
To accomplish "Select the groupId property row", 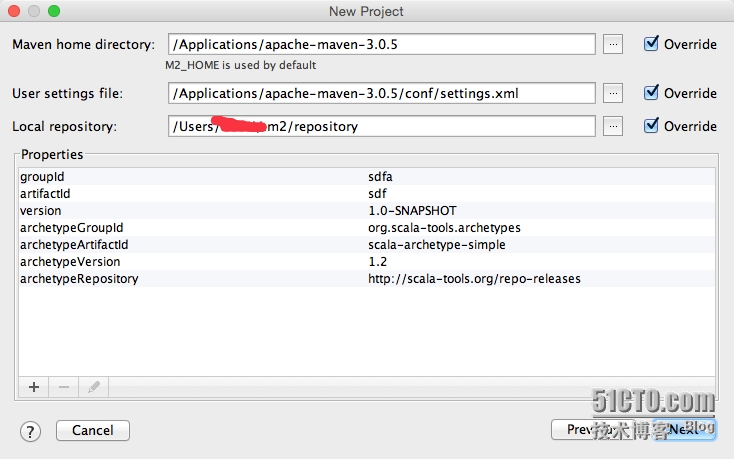I will click(367, 176).
